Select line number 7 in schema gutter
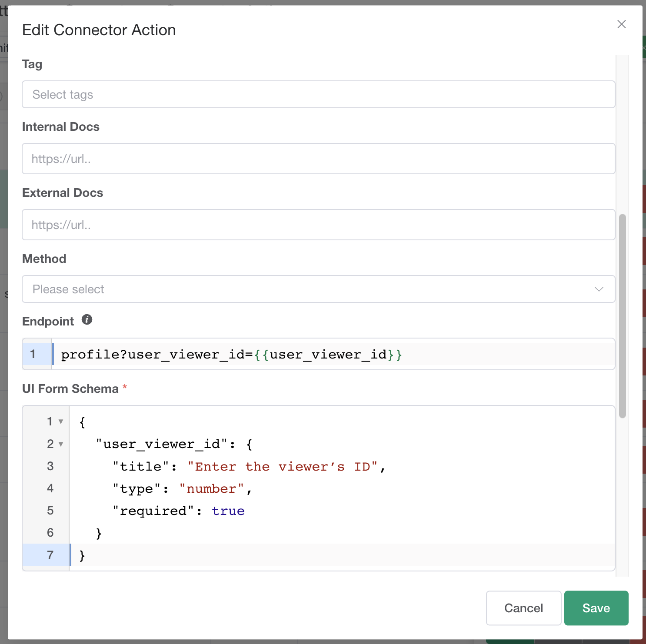646x644 pixels. pyautogui.click(x=50, y=555)
